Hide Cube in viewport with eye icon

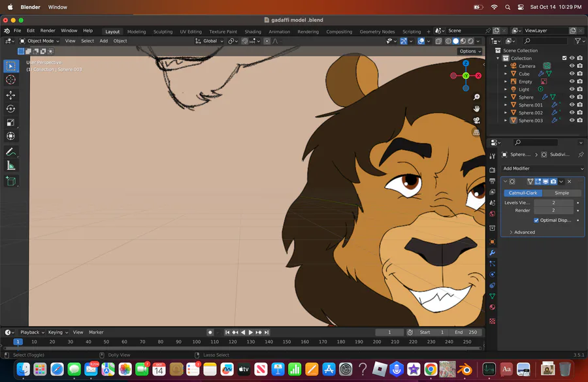tap(572, 74)
